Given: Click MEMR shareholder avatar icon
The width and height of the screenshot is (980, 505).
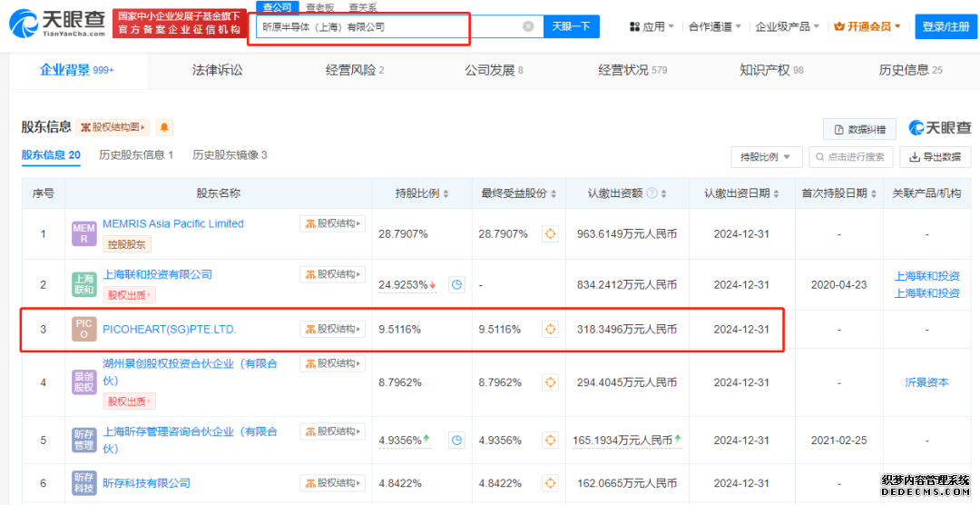Looking at the screenshot, I should [83, 234].
